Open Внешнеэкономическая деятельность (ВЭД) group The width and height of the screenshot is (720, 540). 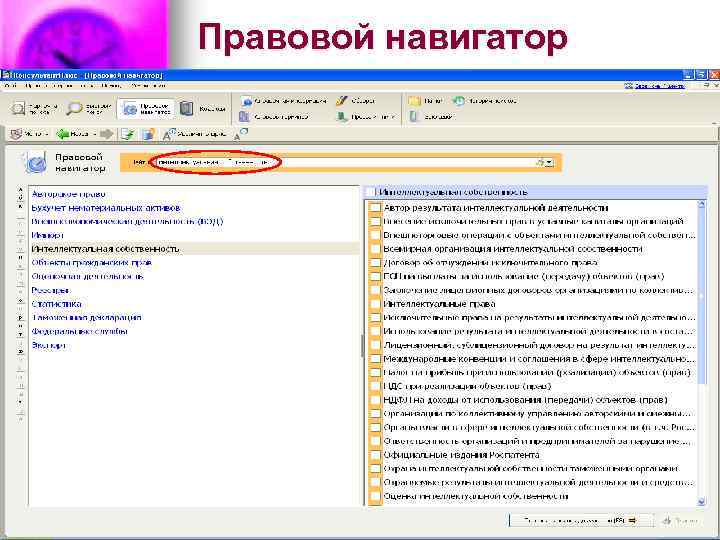point(127,221)
